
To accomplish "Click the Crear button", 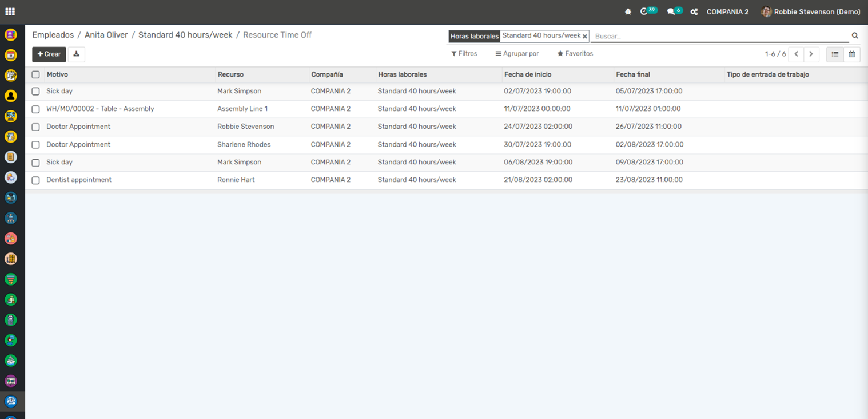I will pyautogui.click(x=49, y=54).
